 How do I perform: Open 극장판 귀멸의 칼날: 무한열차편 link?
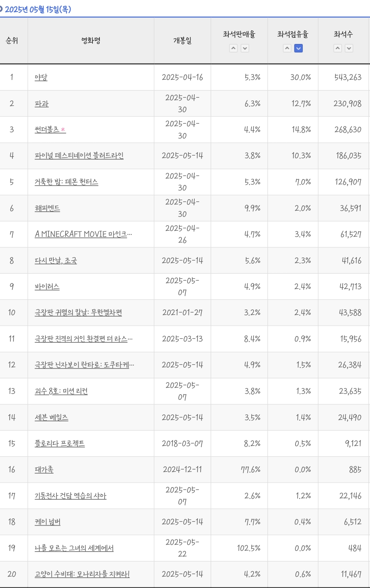click(x=78, y=313)
